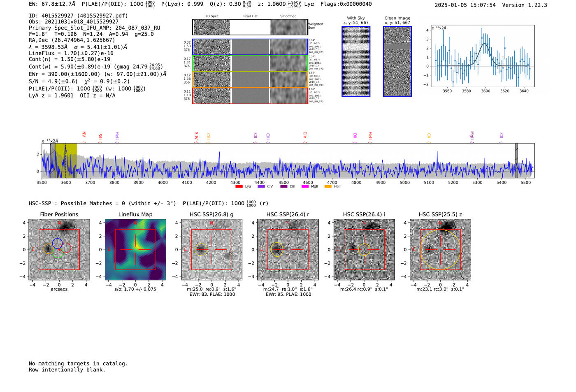Select the Weighted Sum 2D spectrum row
Viewport: 576px width, 392px height.
point(250,27)
